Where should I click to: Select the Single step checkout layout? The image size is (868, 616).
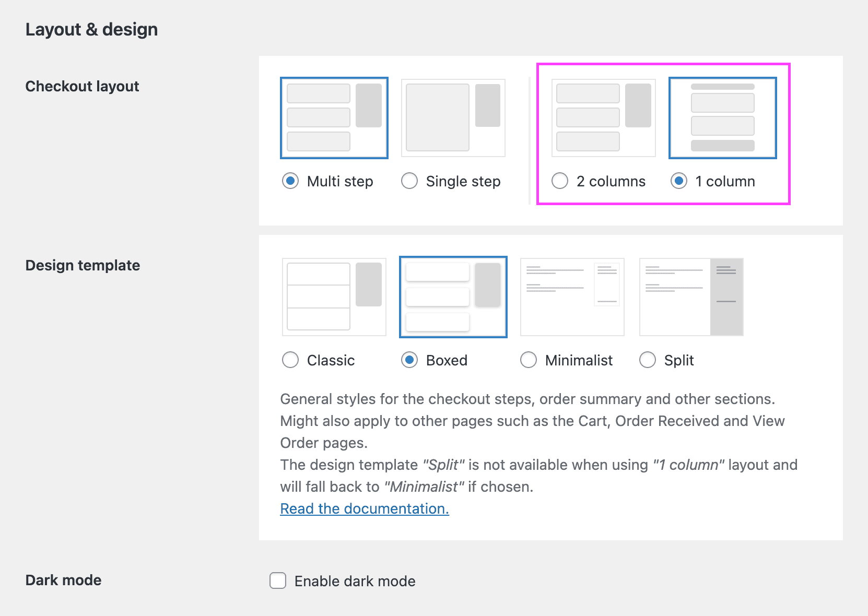tap(409, 181)
